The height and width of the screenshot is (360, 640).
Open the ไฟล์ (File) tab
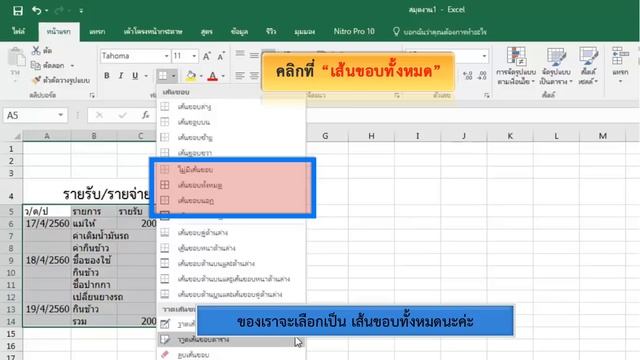coord(18,31)
